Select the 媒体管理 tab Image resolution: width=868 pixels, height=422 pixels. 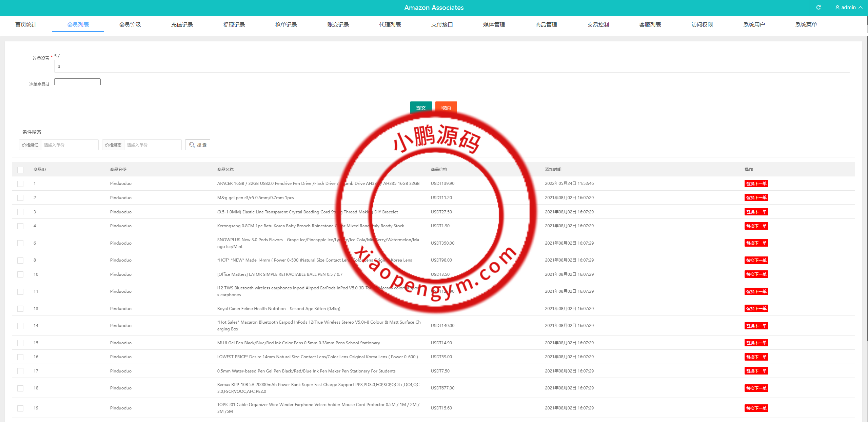coord(494,24)
